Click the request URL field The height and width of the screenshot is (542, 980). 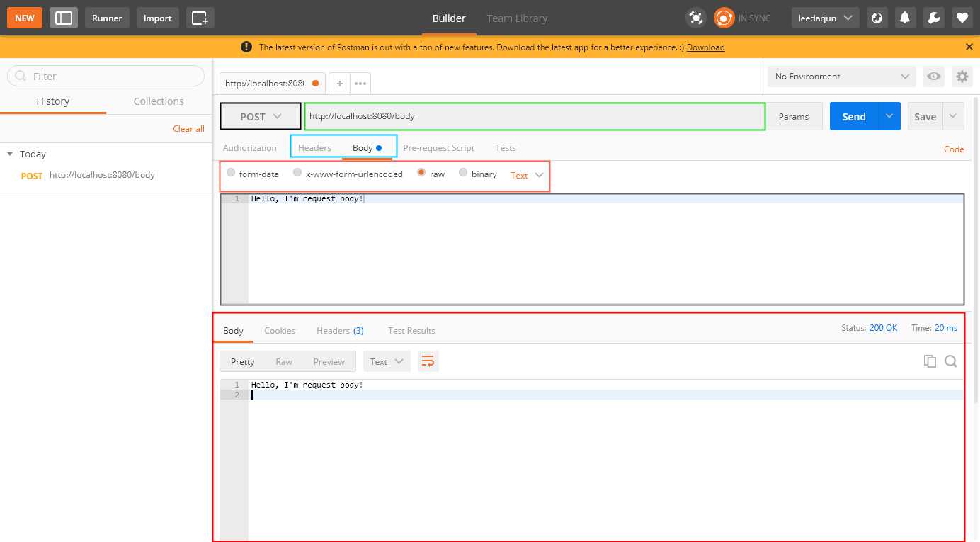click(535, 117)
